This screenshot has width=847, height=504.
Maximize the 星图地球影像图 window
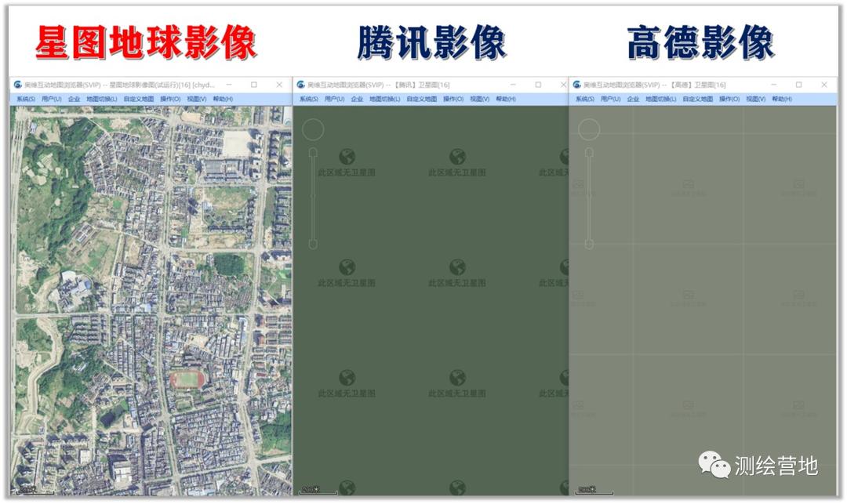pos(254,85)
